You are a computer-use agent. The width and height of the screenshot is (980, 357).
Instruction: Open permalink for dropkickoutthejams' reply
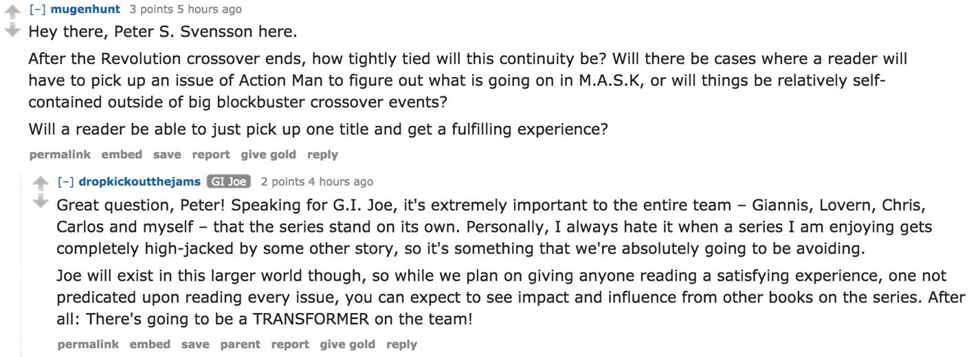click(x=88, y=344)
